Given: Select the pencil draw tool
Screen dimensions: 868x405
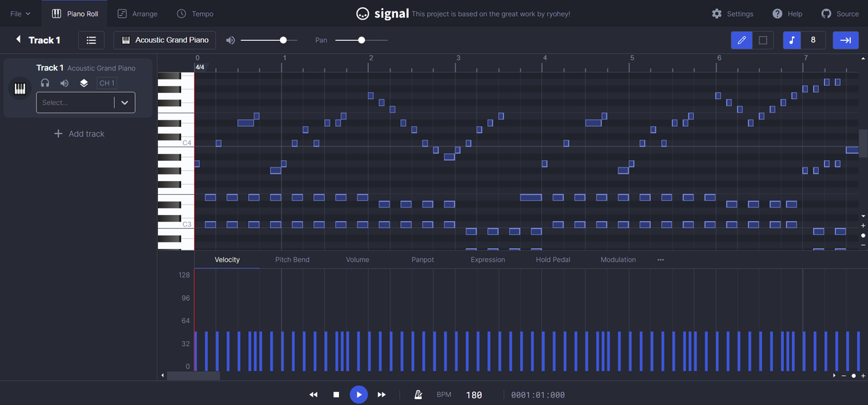Looking at the screenshot, I should tap(741, 40).
